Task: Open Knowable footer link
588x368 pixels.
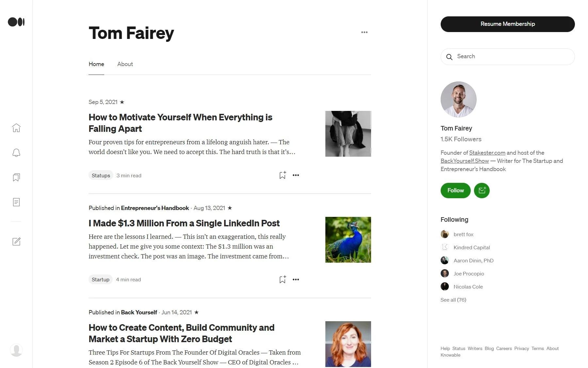Action: tap(450, 355)
